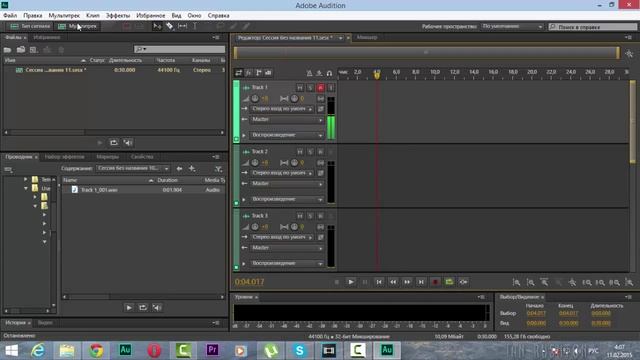Image resolution: width=640 pixels, height=360 pixels.
Task: Switch to the Markers tab
Action: click(107, 157)
